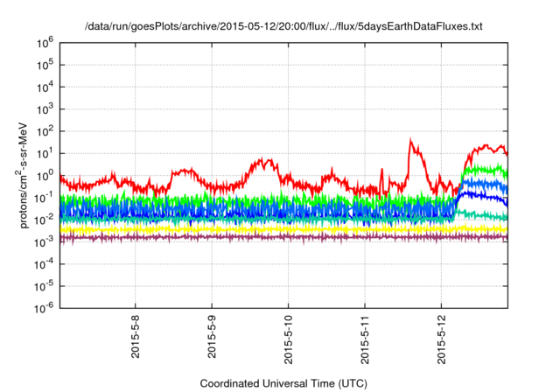Click the x-axis date label 2015-5-10
The width and height of the screenshot is (560, 392).
click(288, 339)
